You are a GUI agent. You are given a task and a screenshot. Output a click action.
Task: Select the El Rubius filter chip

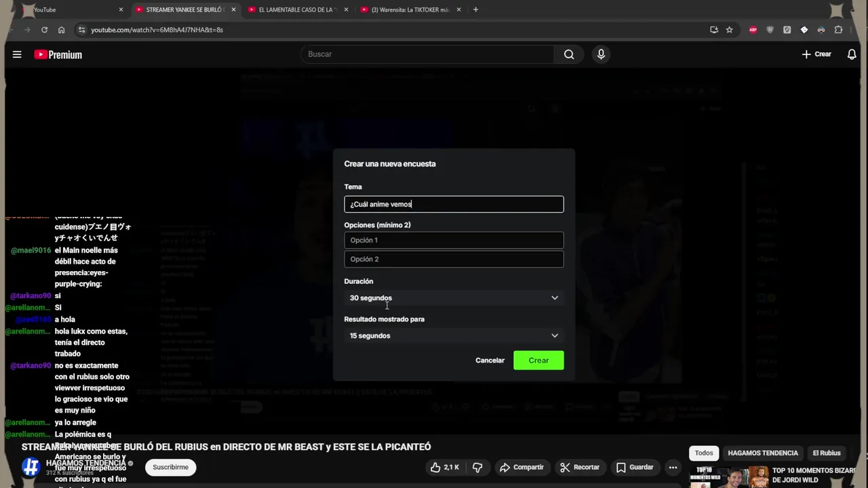(x=827, y=453)
